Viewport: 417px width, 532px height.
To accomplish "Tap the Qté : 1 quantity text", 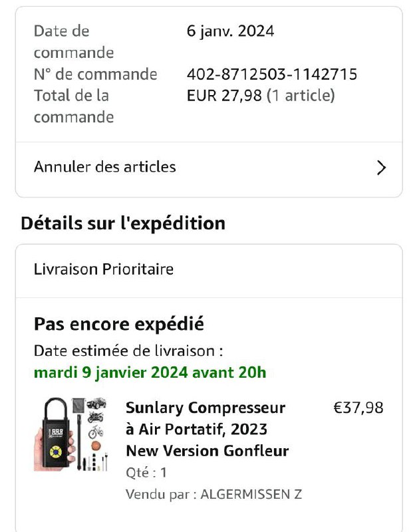I will tap(146, 473).
